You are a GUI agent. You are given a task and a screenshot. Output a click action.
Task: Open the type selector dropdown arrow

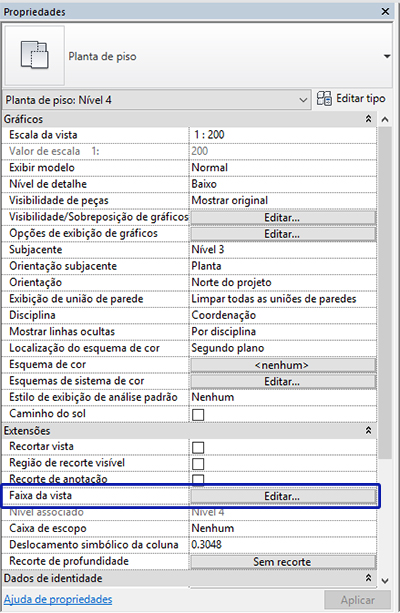pos(387,57)
